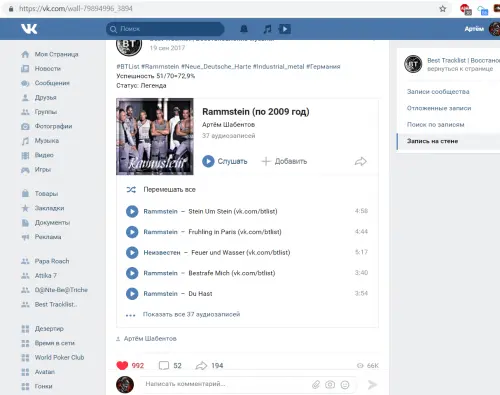The image size is (500, 395).
Task: Open D@Nte-Be@Triche group shortcut
Action: coord(54,290)
